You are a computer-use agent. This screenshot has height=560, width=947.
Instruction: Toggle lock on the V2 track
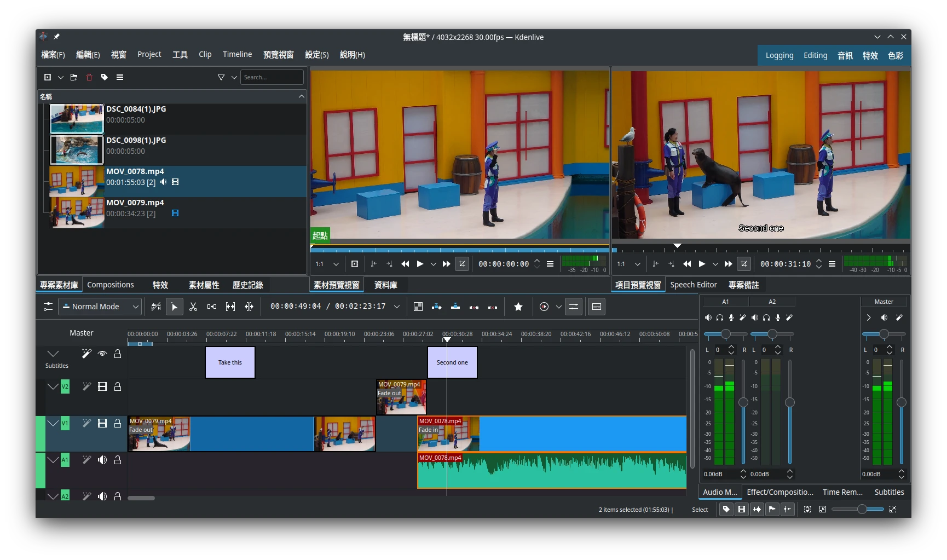point(118,387)
